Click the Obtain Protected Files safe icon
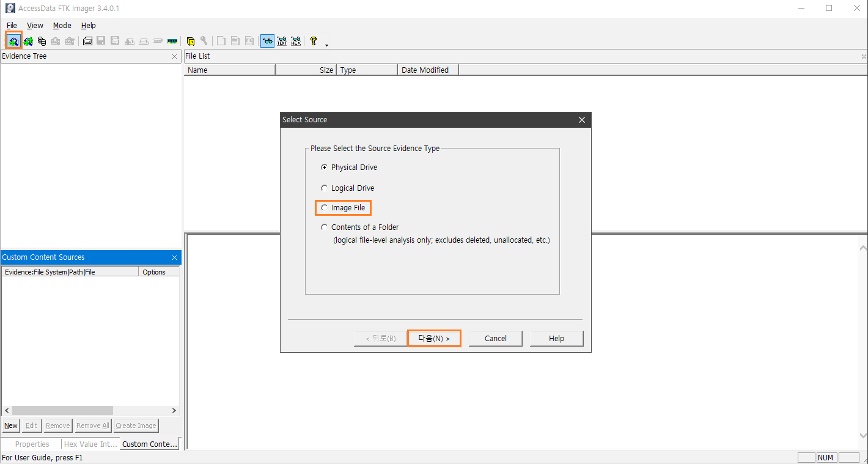Screen dimensions: 868x464 [x=191, y=41]
